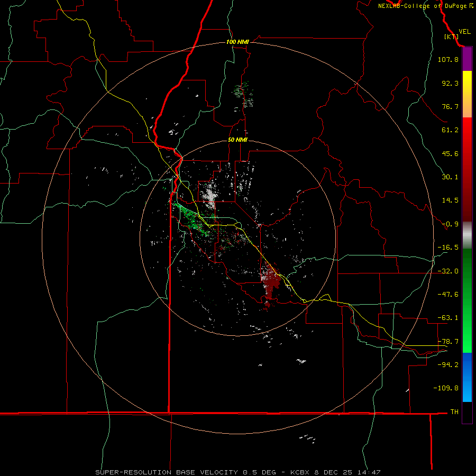Click the VEL legend title
476x476 pixels.
pos(464,32)
